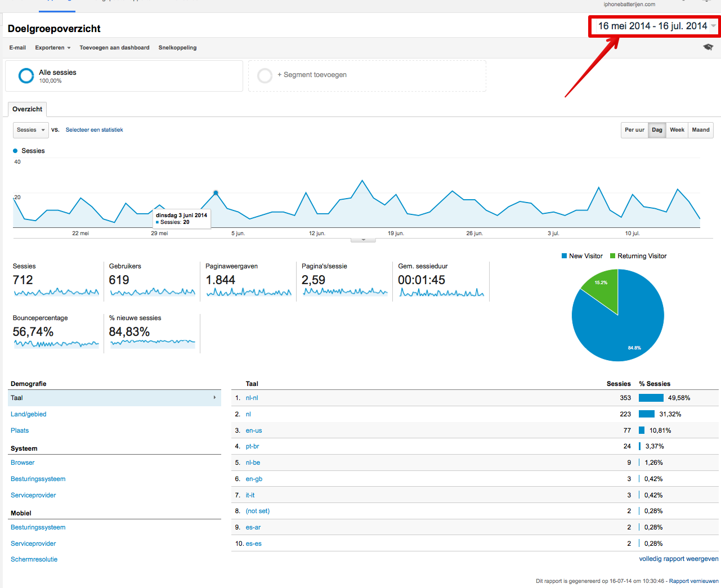Open Serviceprovider under Mobiel
Image resolution: width=721 pixels, height=588 pixels.
33,544
